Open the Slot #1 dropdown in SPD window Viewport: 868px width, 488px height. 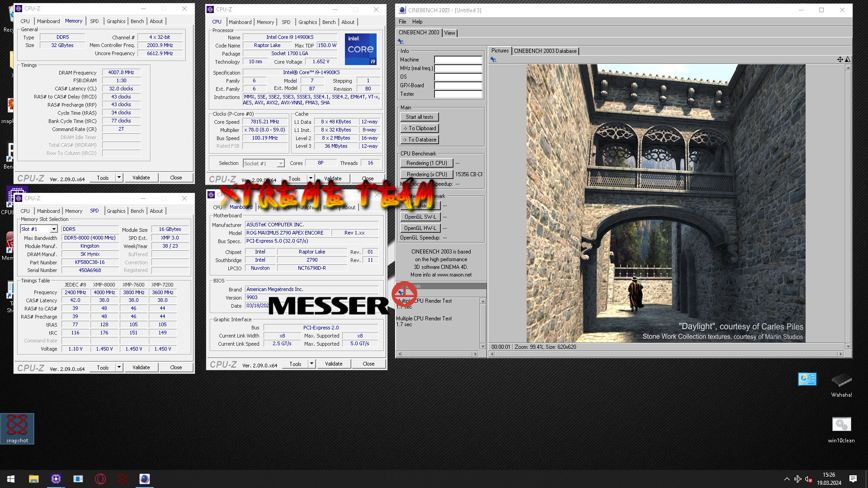click(54, 229)
